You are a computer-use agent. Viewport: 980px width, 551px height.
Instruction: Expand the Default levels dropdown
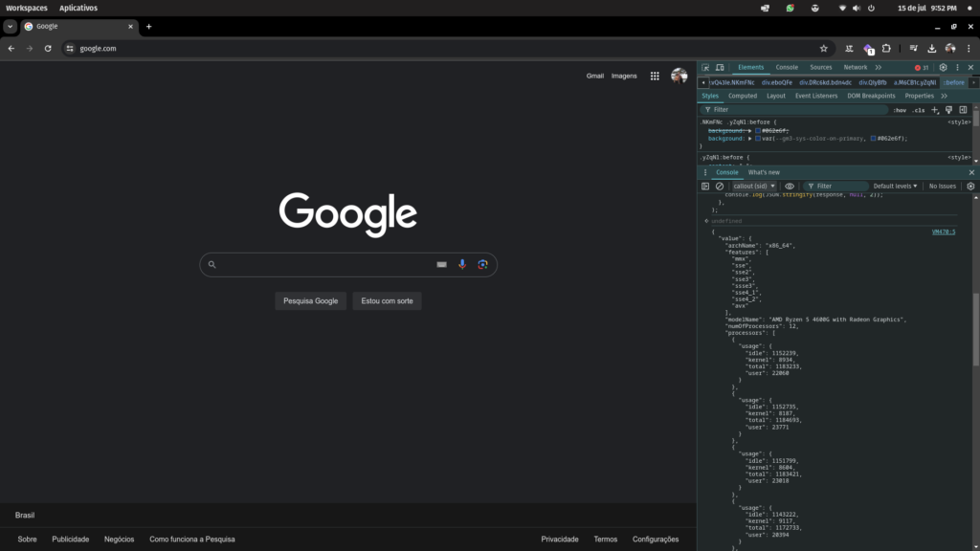tap(895, 187)
